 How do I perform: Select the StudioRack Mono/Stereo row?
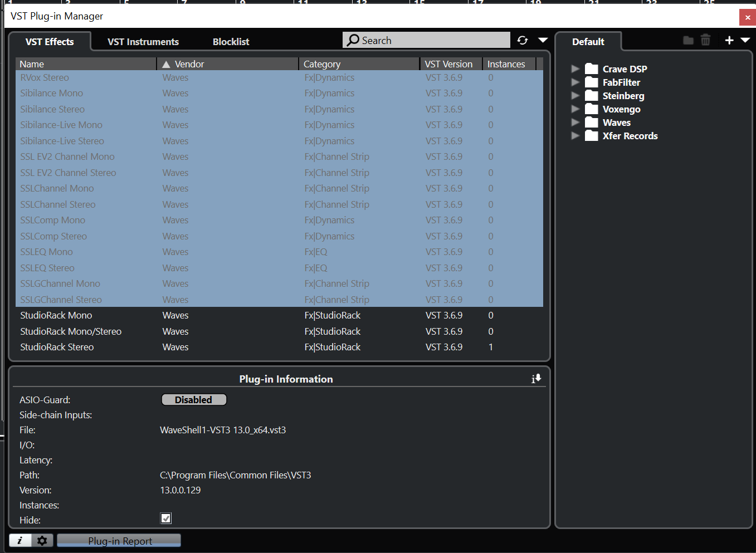pyautogui.click(x=279, y=331)
